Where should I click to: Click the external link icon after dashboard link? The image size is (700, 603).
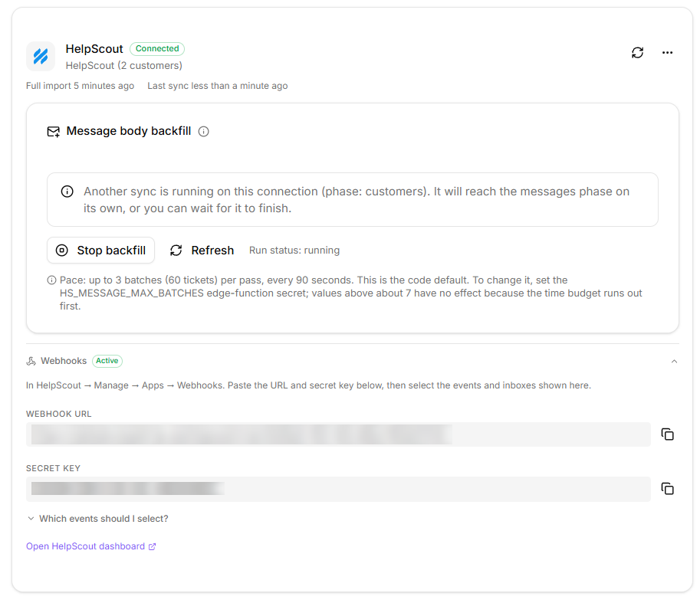tap(153, 547)
